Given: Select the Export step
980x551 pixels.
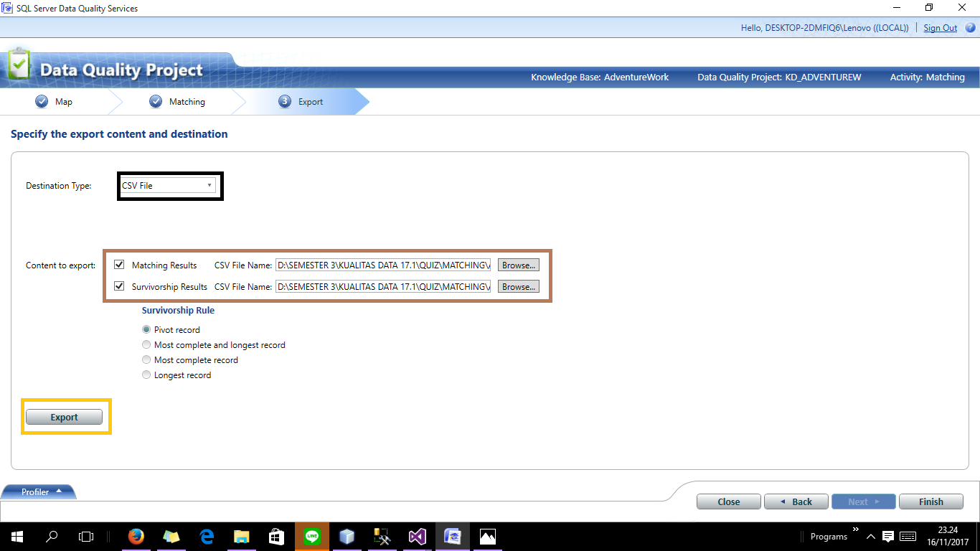Looking at the screenshot, I should (x=301, y=102).
